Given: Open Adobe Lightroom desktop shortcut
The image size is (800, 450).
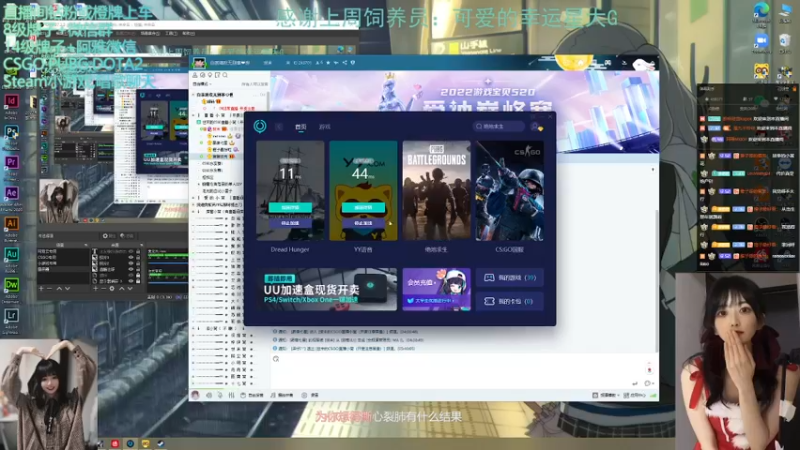Looking at the screenshot, I should point(11,315).
